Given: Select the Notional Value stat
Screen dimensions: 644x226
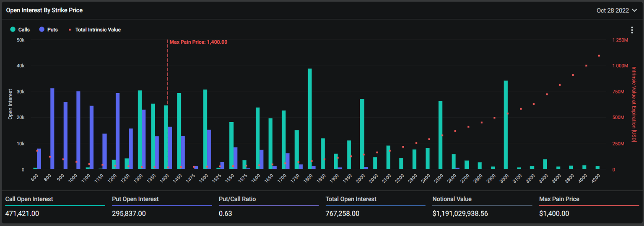Looking at the screenshot, I should click(x=482, y=206).
